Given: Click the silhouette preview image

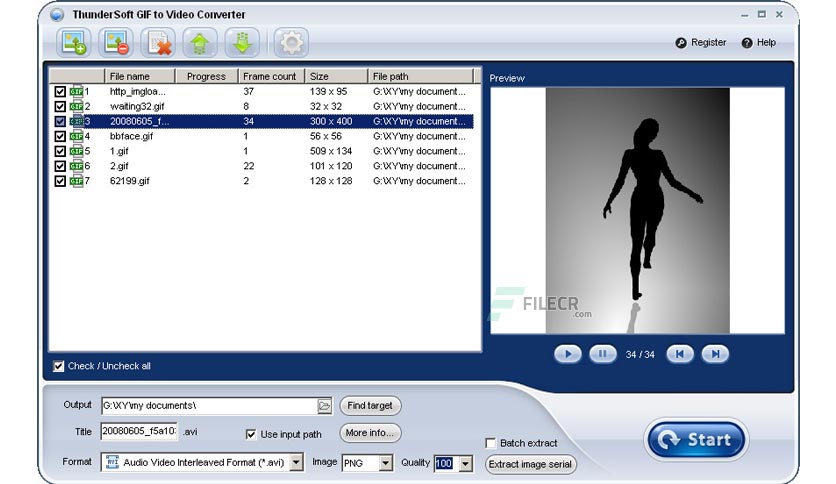Looking at the screenshot, I should tap(638, 211).
